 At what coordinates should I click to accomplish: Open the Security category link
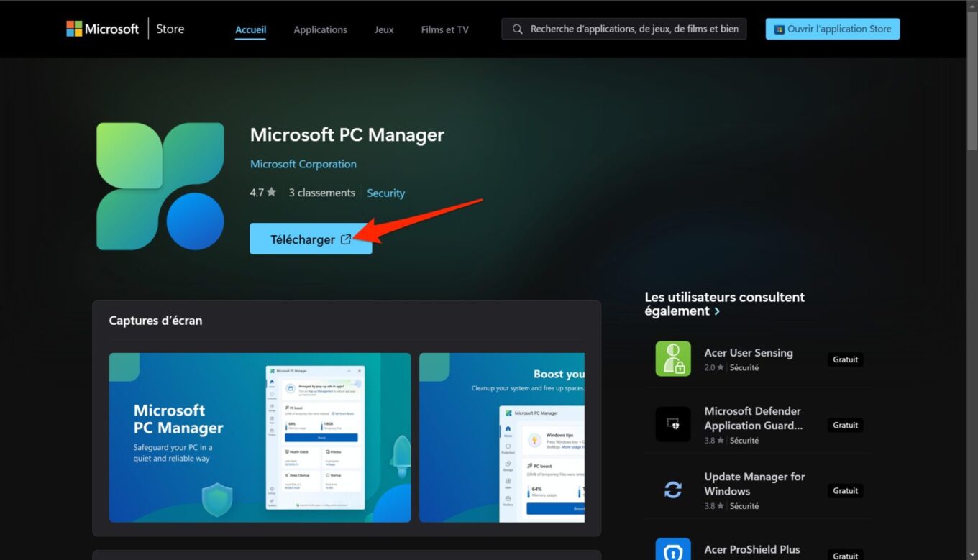coord(386,193)
